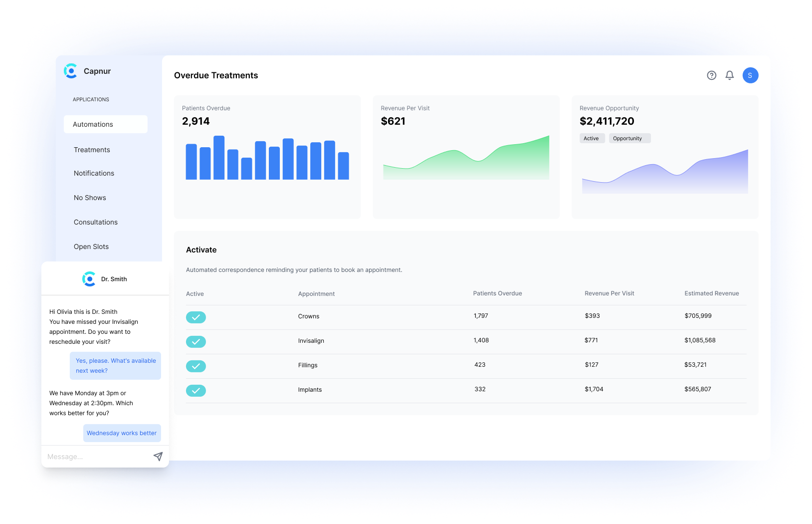812x524 pixels.
Task: Open the Treatments sidebar item
Action: tap(92, 150)
